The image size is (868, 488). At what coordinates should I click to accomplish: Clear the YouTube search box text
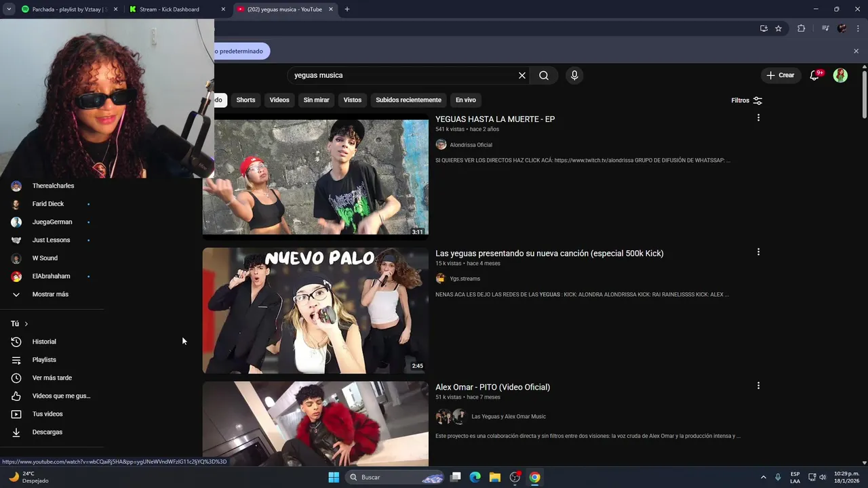coord(522,75)
